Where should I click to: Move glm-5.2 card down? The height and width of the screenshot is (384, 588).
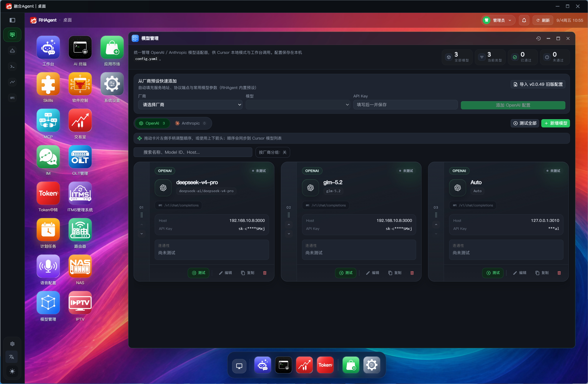pos(289,234)
